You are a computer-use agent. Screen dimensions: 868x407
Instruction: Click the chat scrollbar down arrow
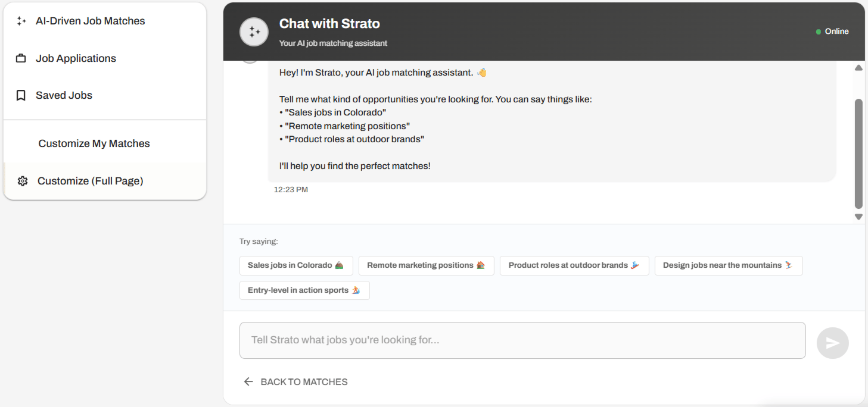(x=858, y=217)
